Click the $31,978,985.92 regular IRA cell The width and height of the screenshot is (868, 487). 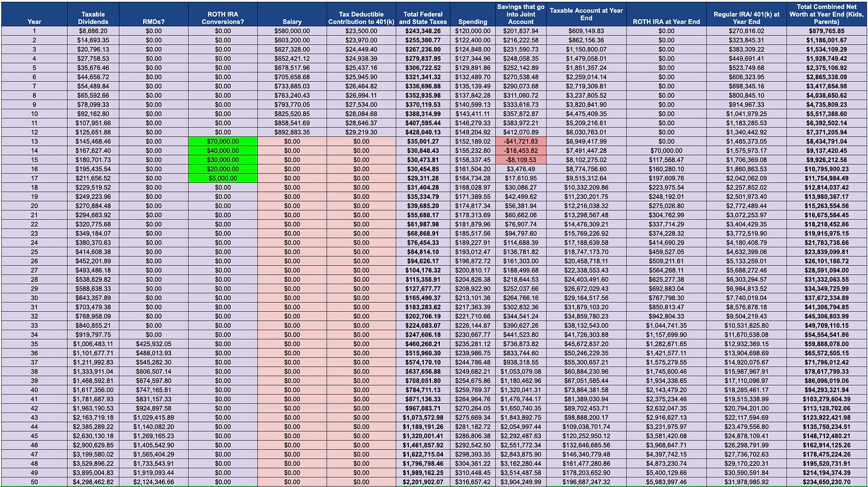tap(746, 482)
